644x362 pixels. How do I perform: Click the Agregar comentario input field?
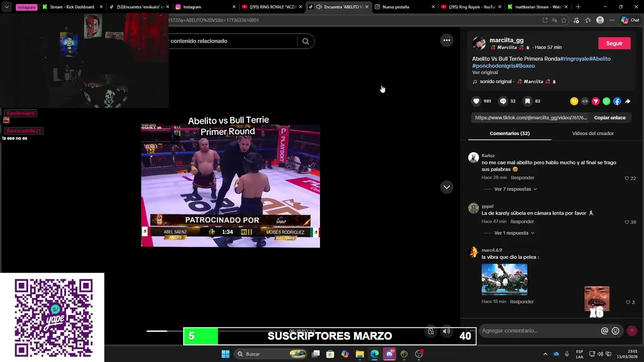(540, 331)
